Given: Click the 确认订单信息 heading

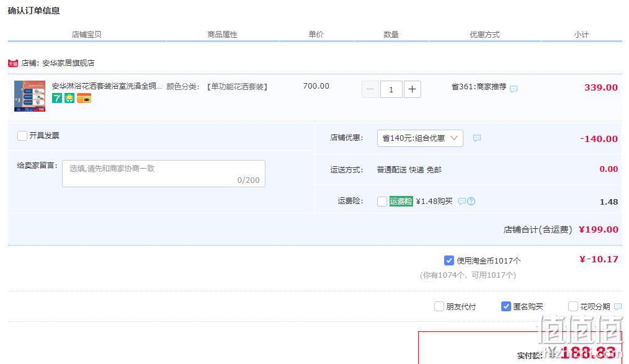Looking at the screenshot, I should tap(33, 11).
